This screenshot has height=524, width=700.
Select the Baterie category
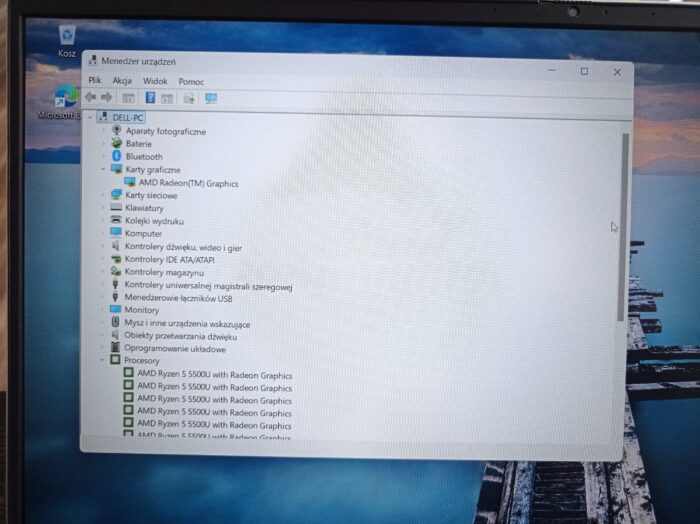[x=138, y=144]
